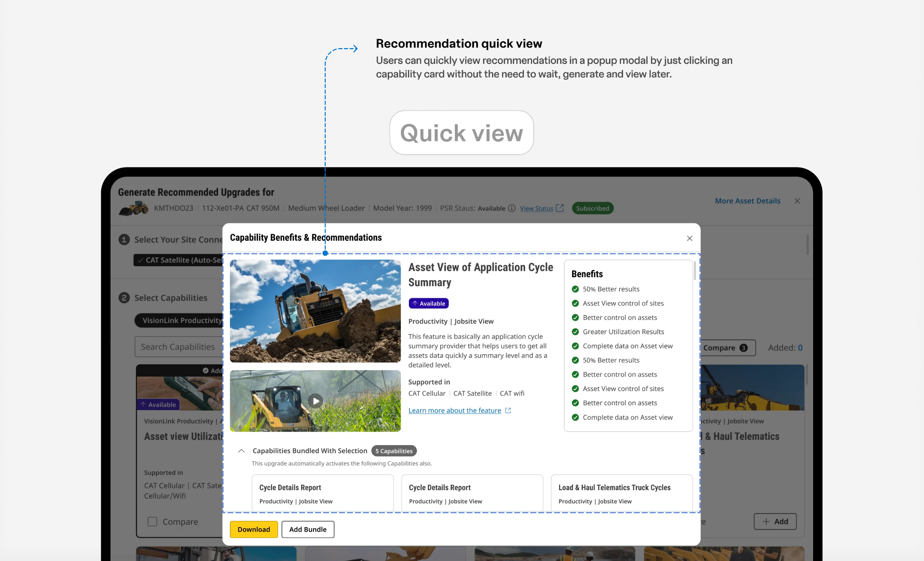Select the CAT Satellite connectivity chip
Screen dimensions: 924x561
coord(178,260)
